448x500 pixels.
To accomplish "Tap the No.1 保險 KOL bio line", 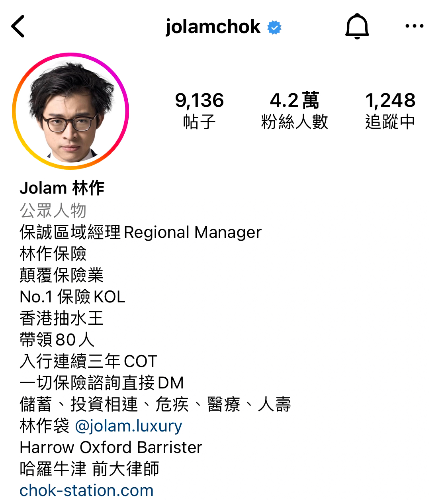I will click(x=72, y=297).
